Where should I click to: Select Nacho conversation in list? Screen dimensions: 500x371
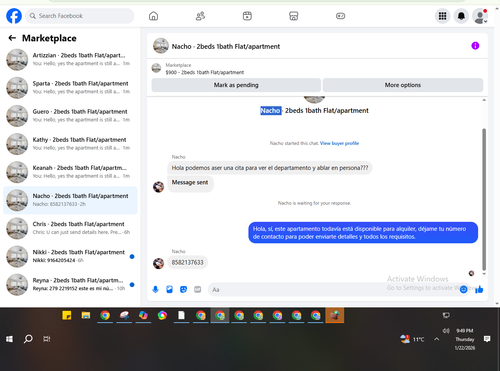(x=70, y=200)
